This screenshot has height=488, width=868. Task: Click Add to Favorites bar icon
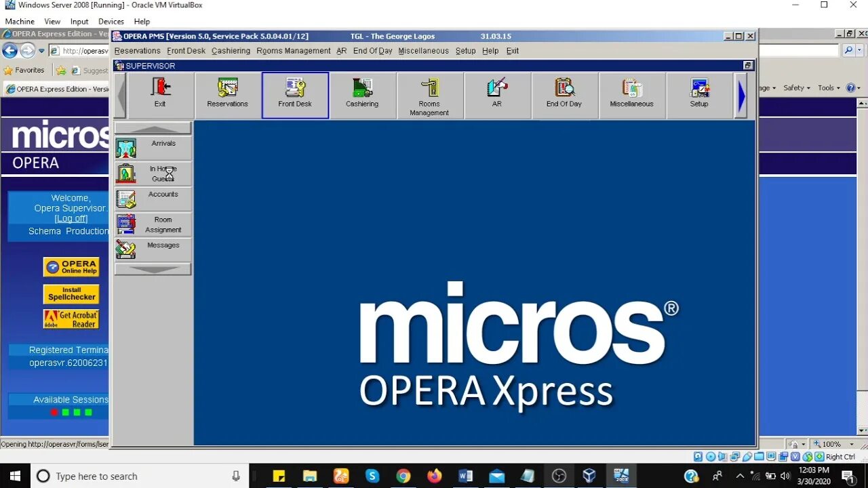pos(61,70)
